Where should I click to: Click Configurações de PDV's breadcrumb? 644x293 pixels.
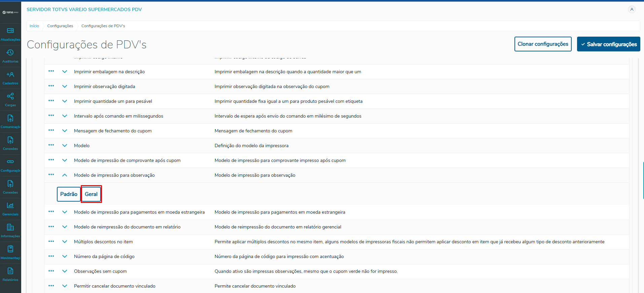103,26
